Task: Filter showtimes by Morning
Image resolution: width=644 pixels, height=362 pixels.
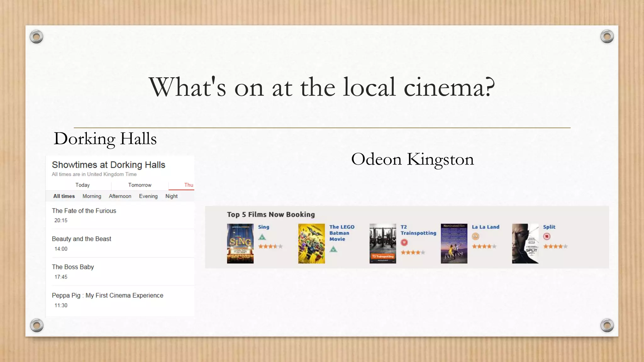Action: 92,196
